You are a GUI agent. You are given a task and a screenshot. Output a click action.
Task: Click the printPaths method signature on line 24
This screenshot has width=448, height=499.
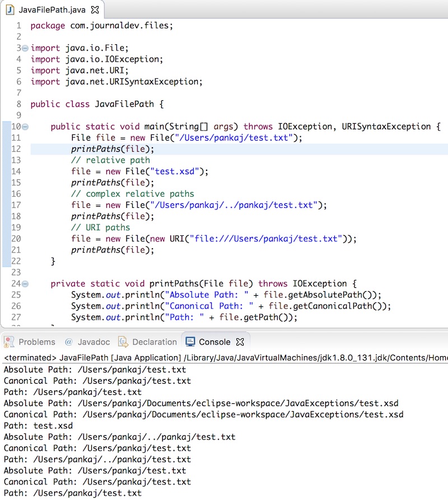point(204,283)
